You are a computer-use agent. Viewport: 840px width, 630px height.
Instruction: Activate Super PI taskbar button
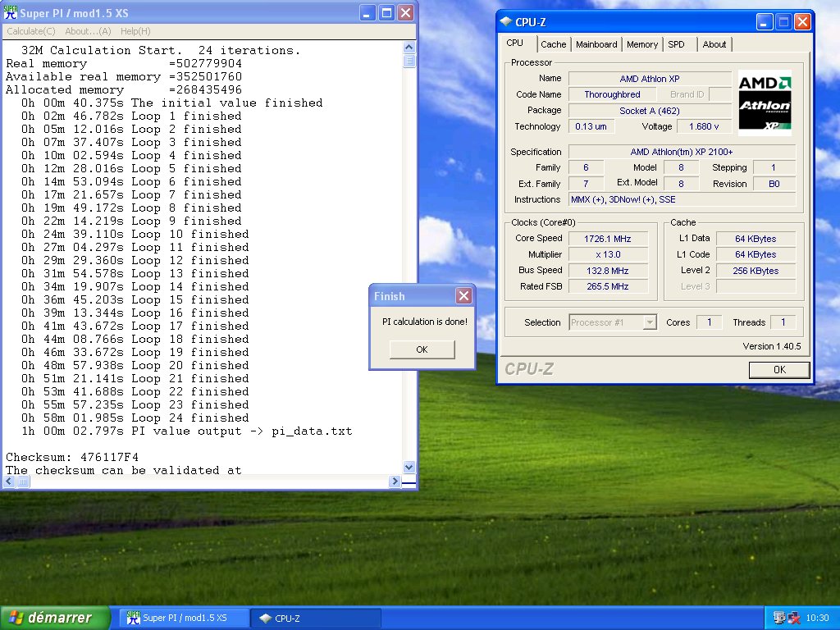click(x=183, y=618)
